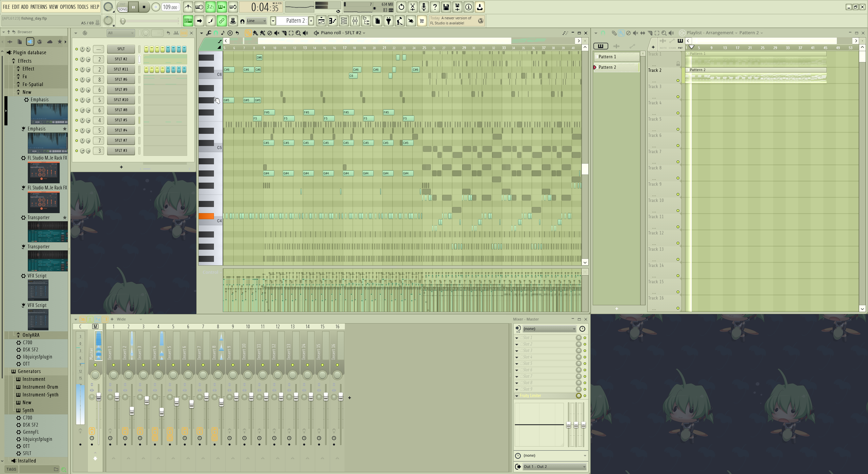Toggle the SFLT #6 channel mute LED
Viewport: 868px width, 474px height.
point(77,80)
